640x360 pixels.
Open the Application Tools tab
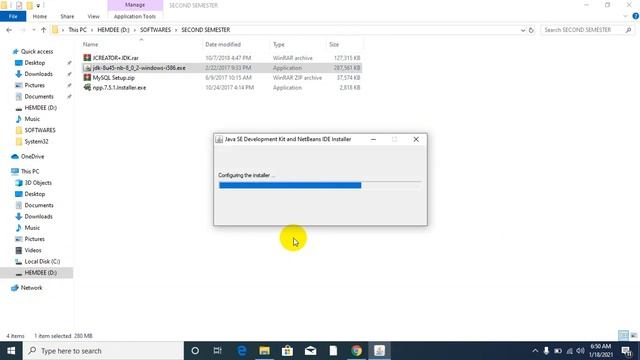coord(135,16)
